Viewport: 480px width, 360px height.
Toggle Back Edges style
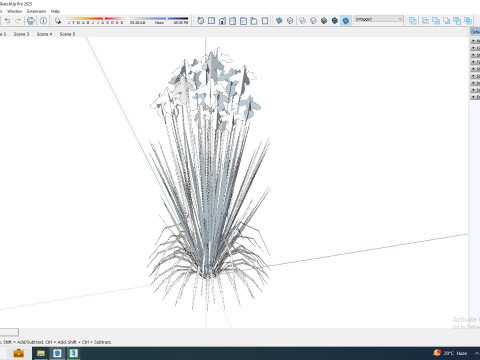[x=290, y=21]
